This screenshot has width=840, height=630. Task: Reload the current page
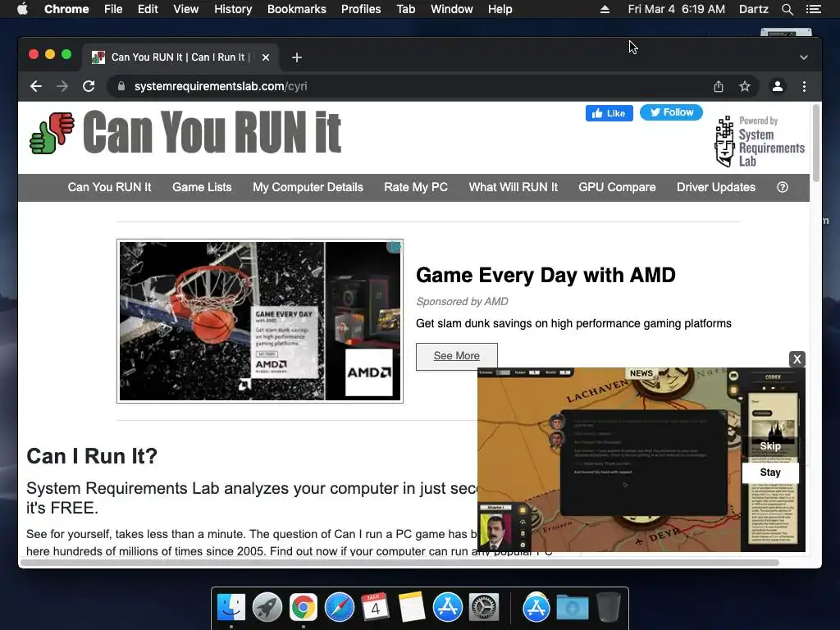89,86
